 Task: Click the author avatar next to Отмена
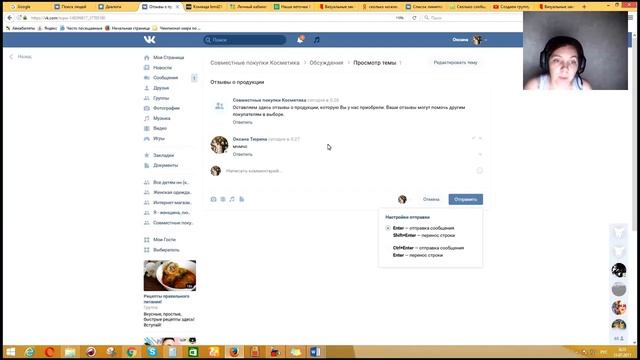(402, 199)
